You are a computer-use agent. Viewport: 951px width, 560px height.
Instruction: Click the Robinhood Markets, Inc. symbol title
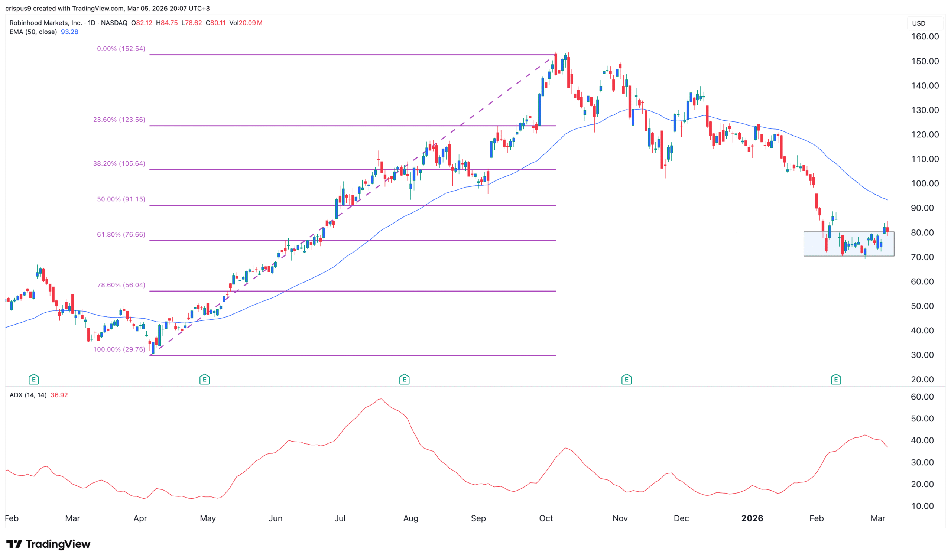tap(45, 23)
